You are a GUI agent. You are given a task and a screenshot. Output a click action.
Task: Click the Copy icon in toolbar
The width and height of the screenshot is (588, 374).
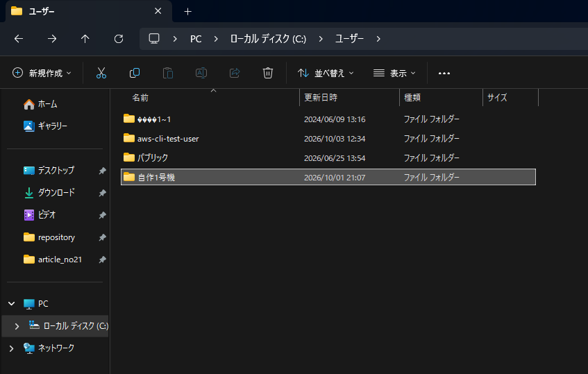pos(134,73)
